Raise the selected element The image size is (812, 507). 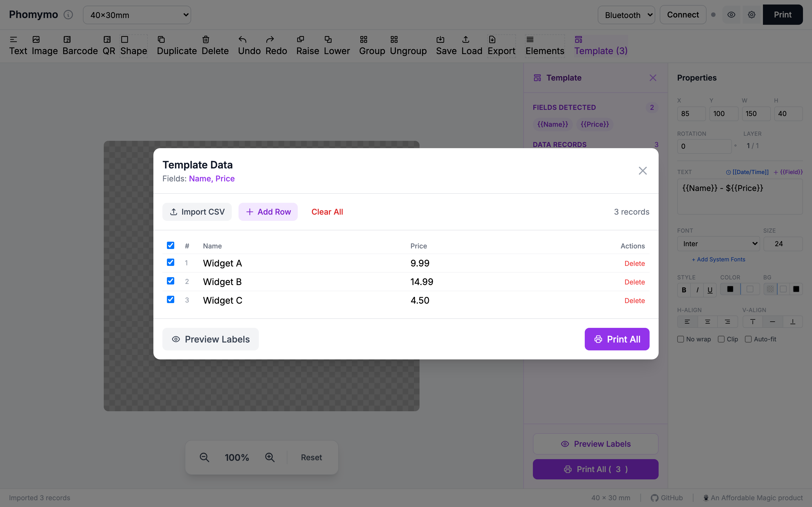(x=307, y=45)
